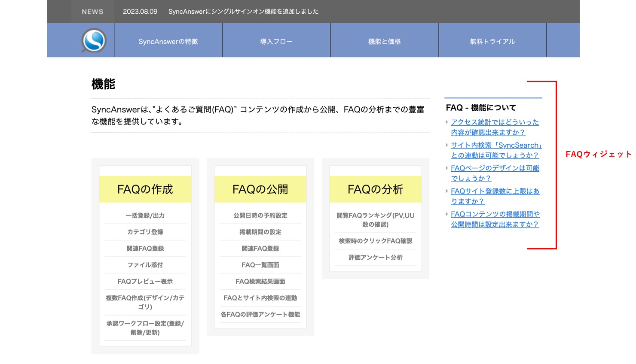The image size is (636, 364).
Task: Click the news date 2023.08.09
Action: pos(140,12)
